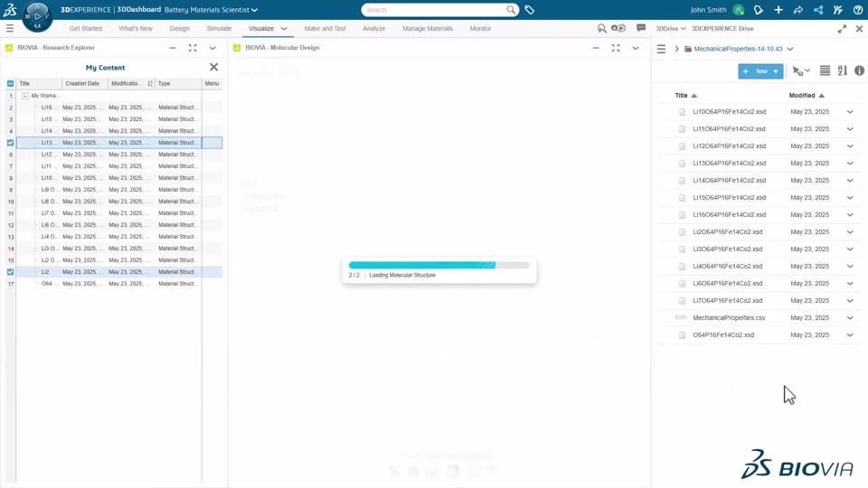Open row menu chevron for O64P16Fe14Co2.xsd
This screenshot has width=868, height=488.
(850, 334)
